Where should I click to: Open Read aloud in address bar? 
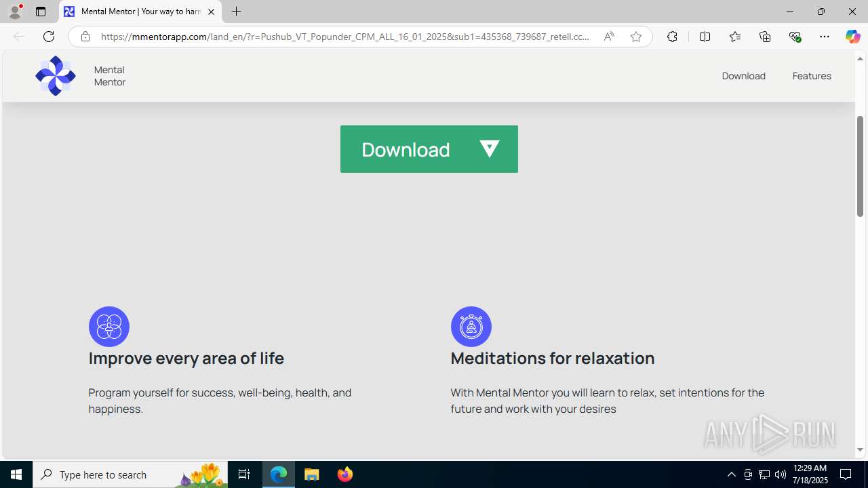click(609, 37)
